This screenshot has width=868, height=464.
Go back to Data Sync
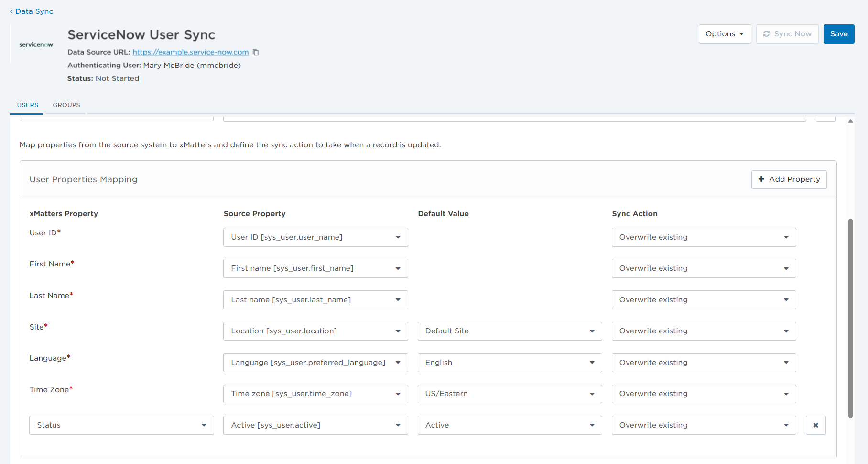32,11
